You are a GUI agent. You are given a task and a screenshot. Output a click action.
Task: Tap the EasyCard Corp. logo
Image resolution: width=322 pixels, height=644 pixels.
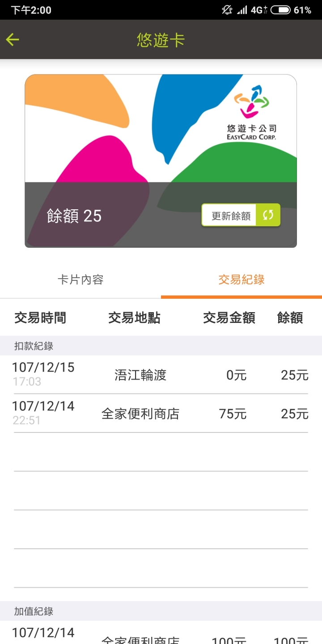click(x=252, y=113)
